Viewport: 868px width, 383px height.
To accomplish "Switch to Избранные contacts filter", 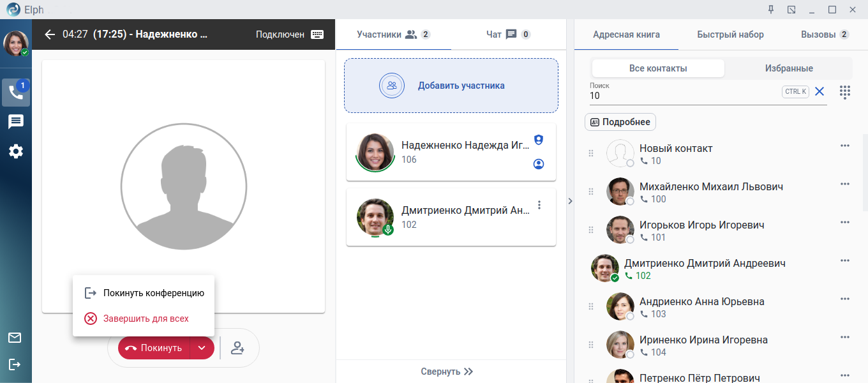I will click(x=789, y=68).
